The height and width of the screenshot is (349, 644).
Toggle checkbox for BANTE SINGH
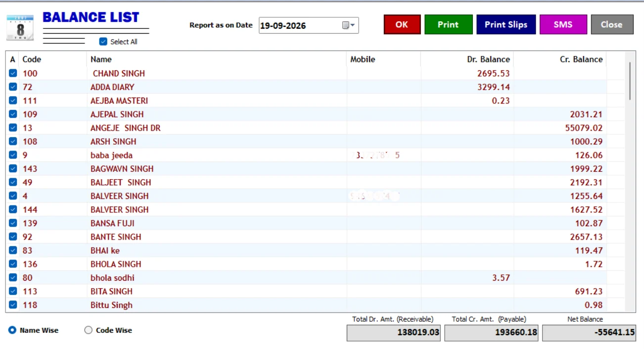point(13,237)
